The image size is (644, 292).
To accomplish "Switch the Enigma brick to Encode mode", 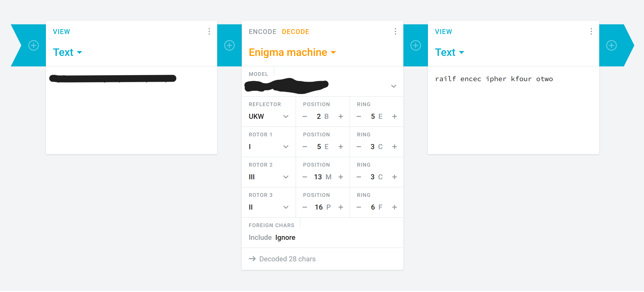I will [x=263, y=32].
